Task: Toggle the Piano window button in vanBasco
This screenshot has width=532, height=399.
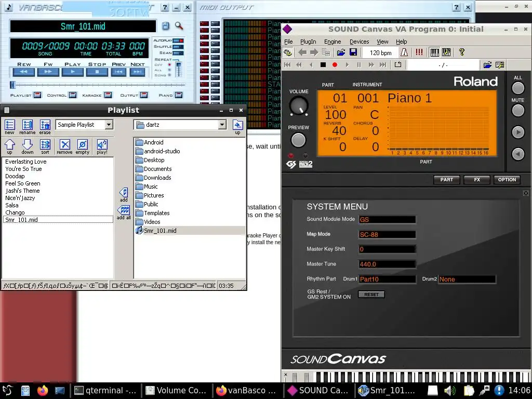Action: [179, 95]
